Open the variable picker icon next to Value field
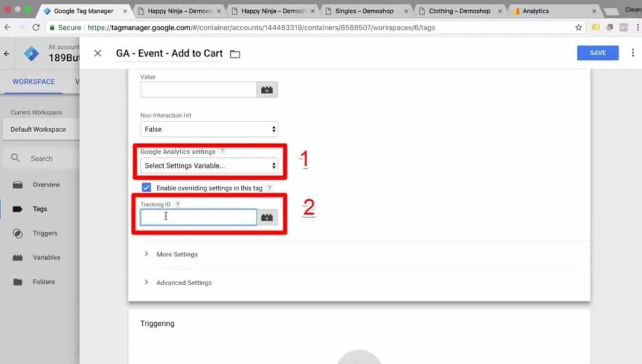 (x=266, y=89)
